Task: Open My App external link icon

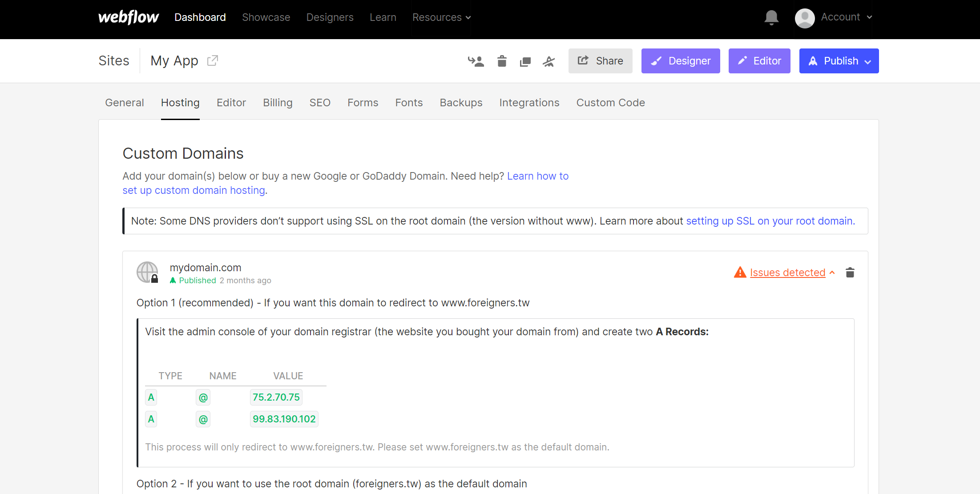Action: tap(213, 60)
